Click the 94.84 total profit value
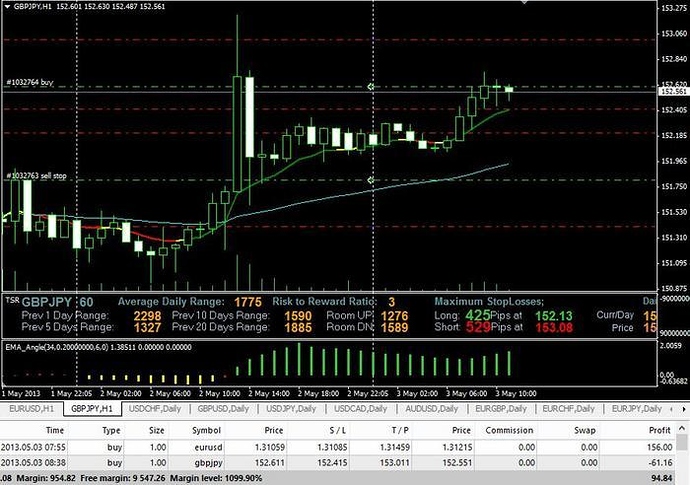Viewport: 690px width, 485px height. (662, 478)
